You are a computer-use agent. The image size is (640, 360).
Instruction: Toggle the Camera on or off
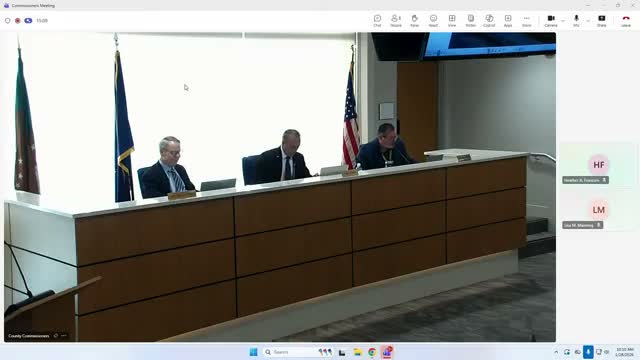click(551, 20)
